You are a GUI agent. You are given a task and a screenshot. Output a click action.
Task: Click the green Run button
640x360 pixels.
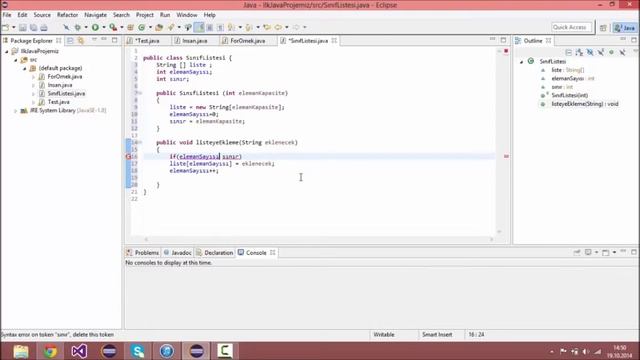pyautogui.click(x=95, y=27)
